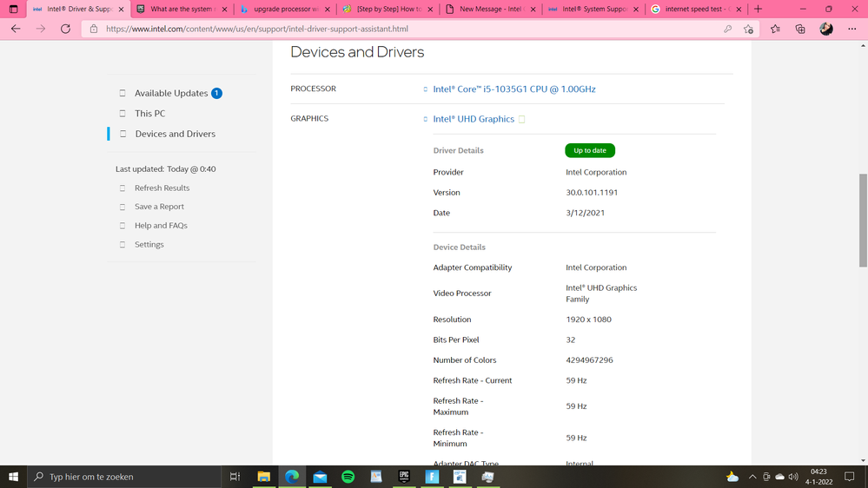The image size is (868, 488).
Task: Click the Windows search box
Action: point(124,477)
